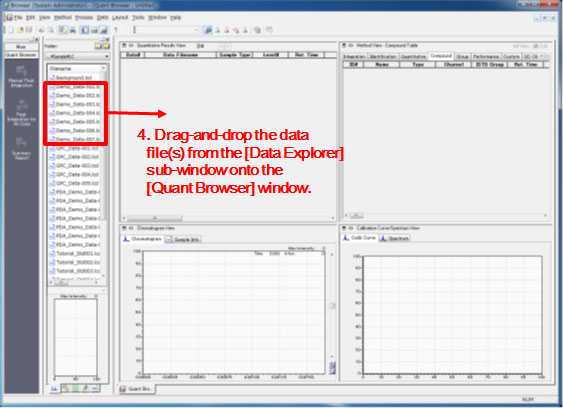Select the Compound tab
The image size is (563, 408).
[441, 56]
